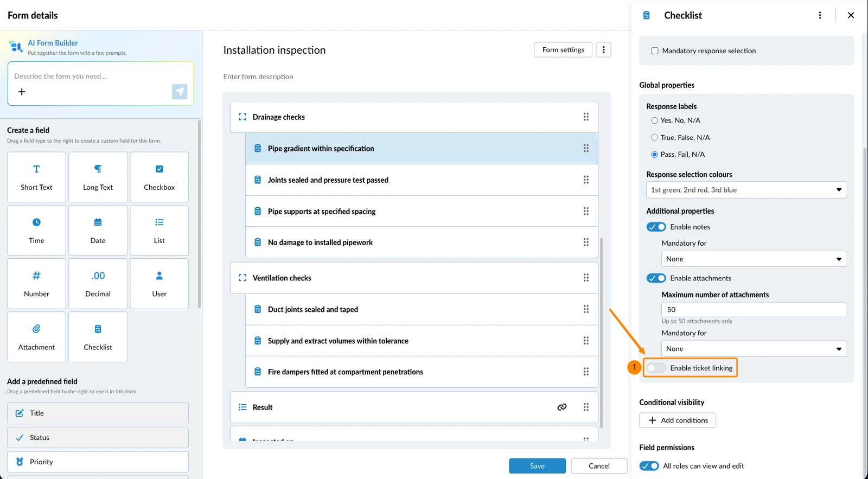Tick Mandatory response selection checkbox
Image resolution: width=868 pixels, height=479 pixels.
click(655, 50)
